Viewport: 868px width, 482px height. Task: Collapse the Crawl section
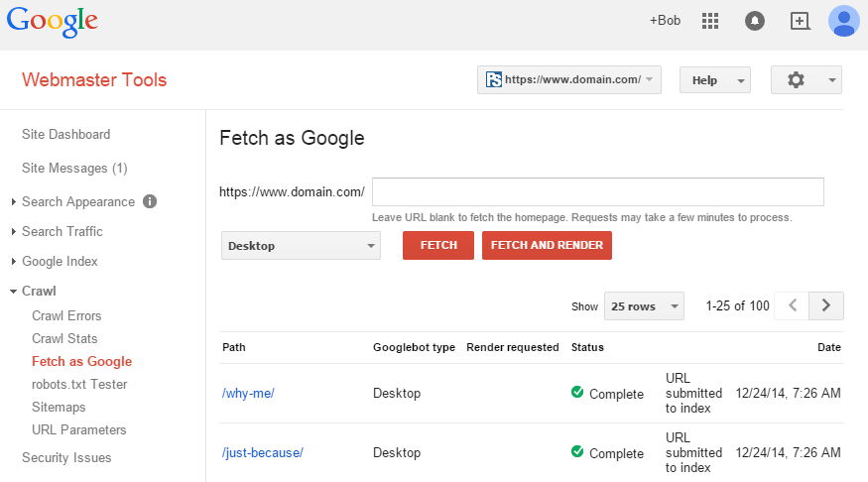tap(13, 291)
